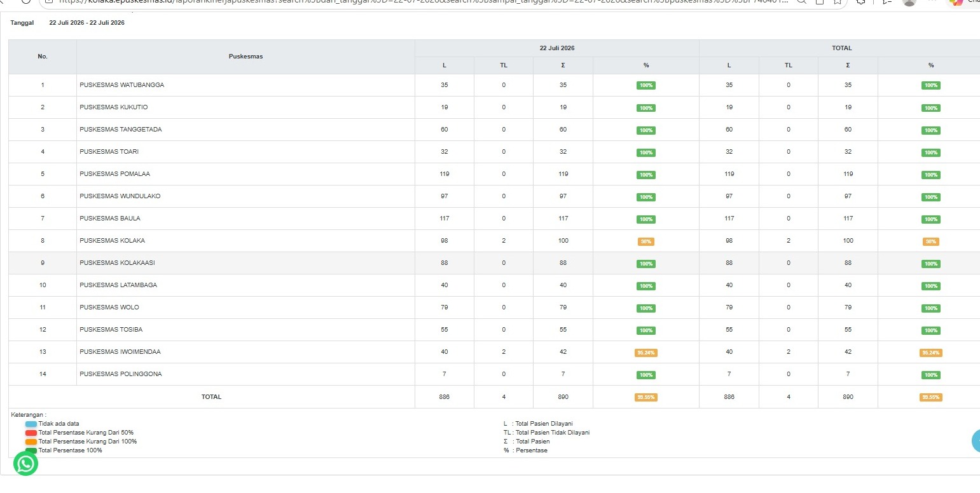The image size is (980, 493).
Task: Select PUSKESMAS TOSIBA row name
Action: pos(111,330)
